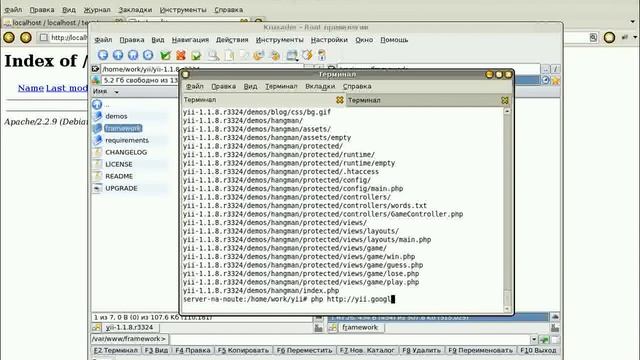Click the orange sync icon in toolbar

[x=307, y=55]
